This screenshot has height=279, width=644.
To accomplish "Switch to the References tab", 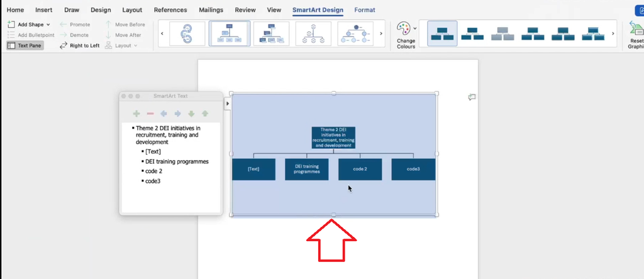I will [x=170, y=10].
